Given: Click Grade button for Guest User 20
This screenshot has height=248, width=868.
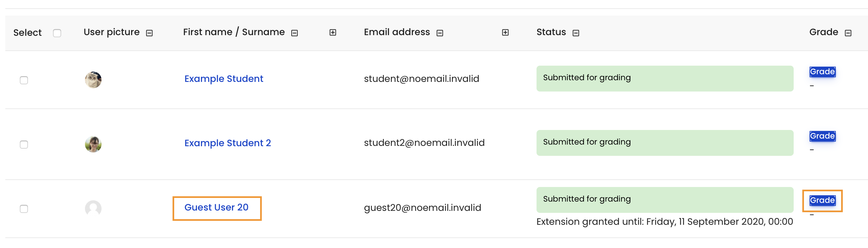Looking at the screenshot, I should click(823, 200).
